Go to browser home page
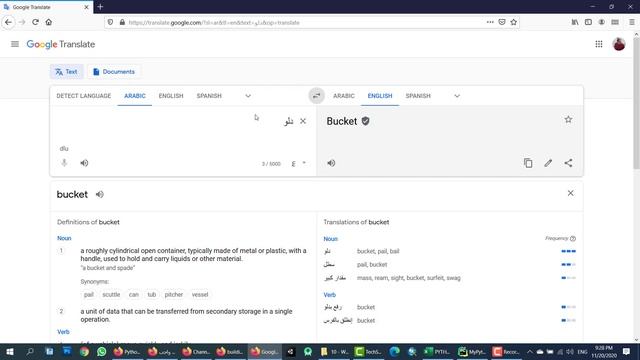Image resolution: width=640 pixels, height=360 pixels. point(49,22)
